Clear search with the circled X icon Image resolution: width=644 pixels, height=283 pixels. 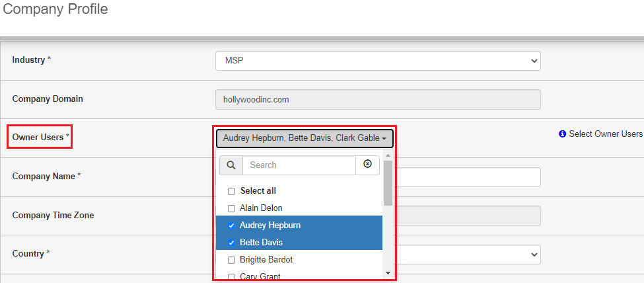367,165
